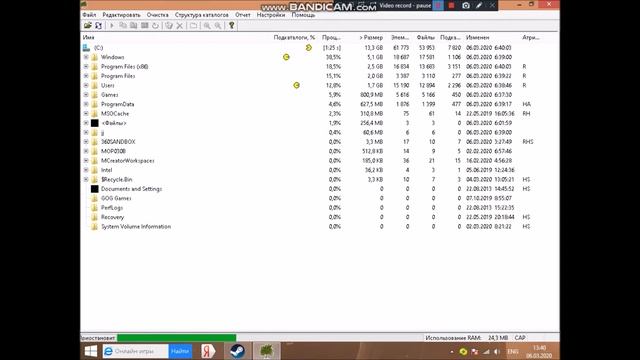Open the Очистка menu
The image size is (640, 360).
tap(158, 15)
